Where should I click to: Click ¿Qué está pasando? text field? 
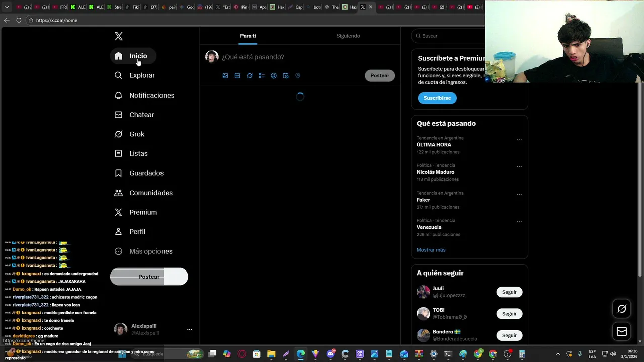pos(253,57)
